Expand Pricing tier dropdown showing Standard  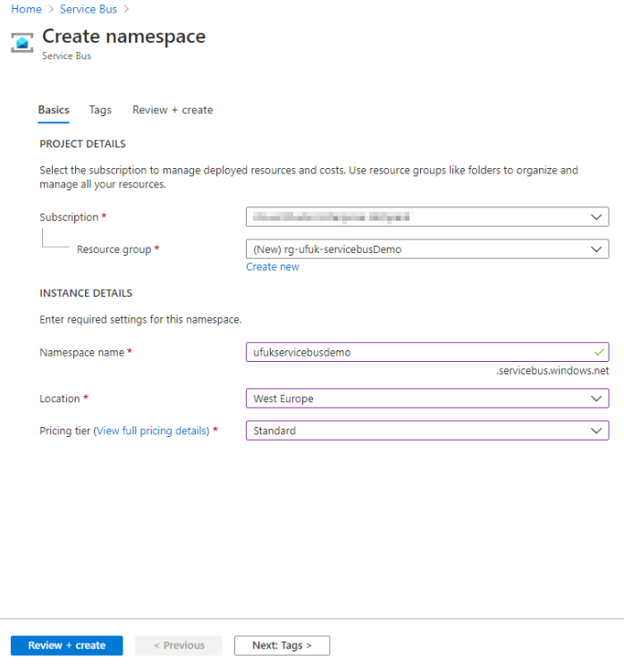(x=427, y=431)
